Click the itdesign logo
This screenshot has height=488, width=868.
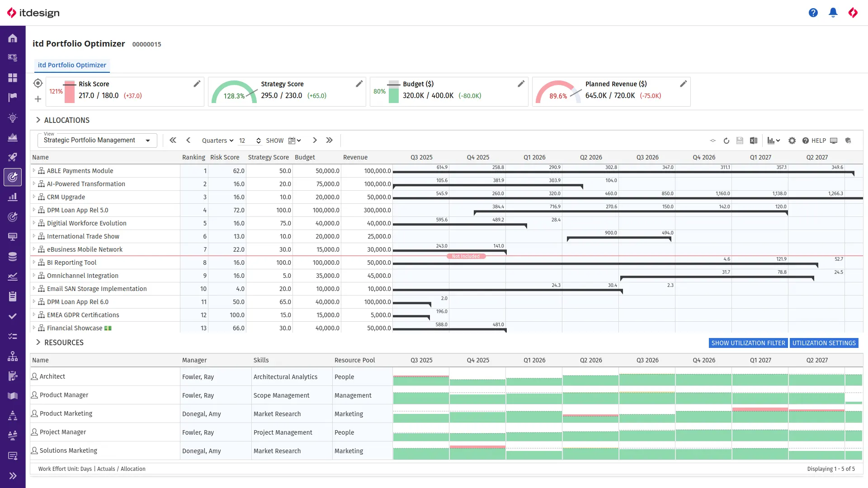click(33, 13)
